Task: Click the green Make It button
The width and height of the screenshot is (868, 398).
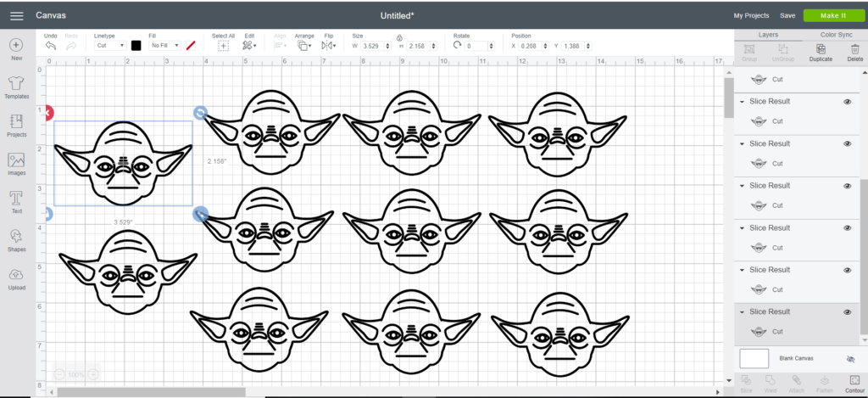Action: [x=833, y=15]
